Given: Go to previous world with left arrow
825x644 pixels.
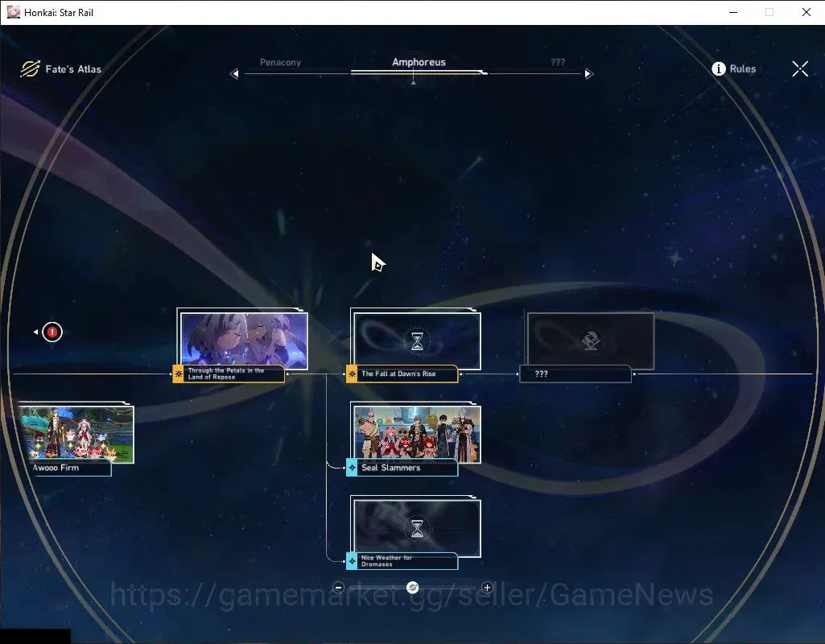Looking at the screenshot, I should [234, 74].
